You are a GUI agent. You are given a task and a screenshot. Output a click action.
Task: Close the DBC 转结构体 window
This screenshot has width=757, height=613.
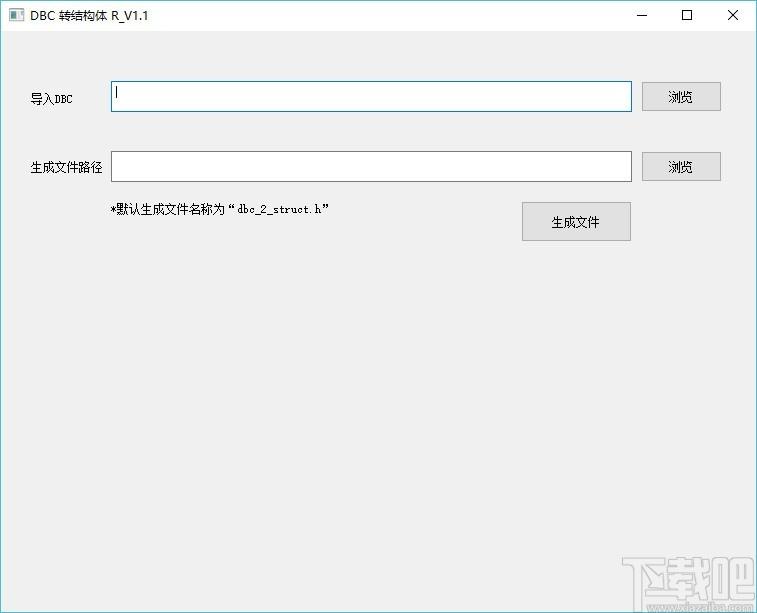(x=732, y=15)
